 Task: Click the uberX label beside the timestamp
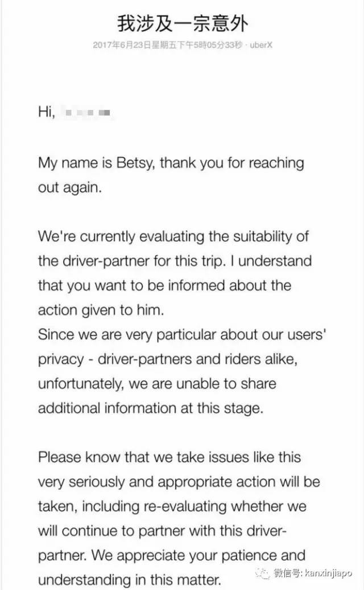point(262,44)
